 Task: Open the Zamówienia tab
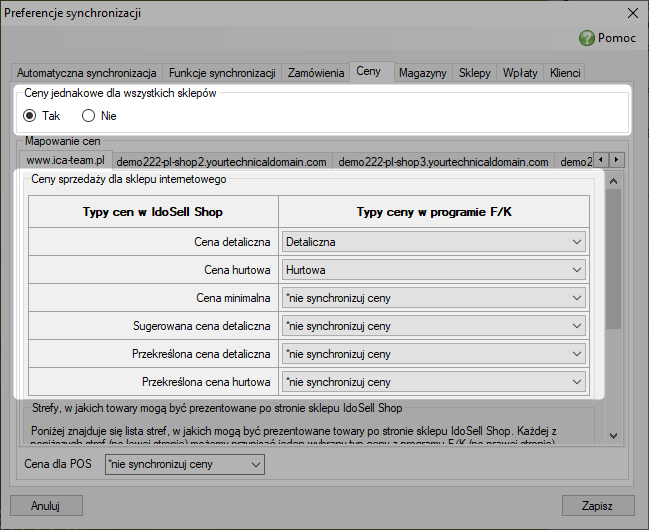[316, 73]
